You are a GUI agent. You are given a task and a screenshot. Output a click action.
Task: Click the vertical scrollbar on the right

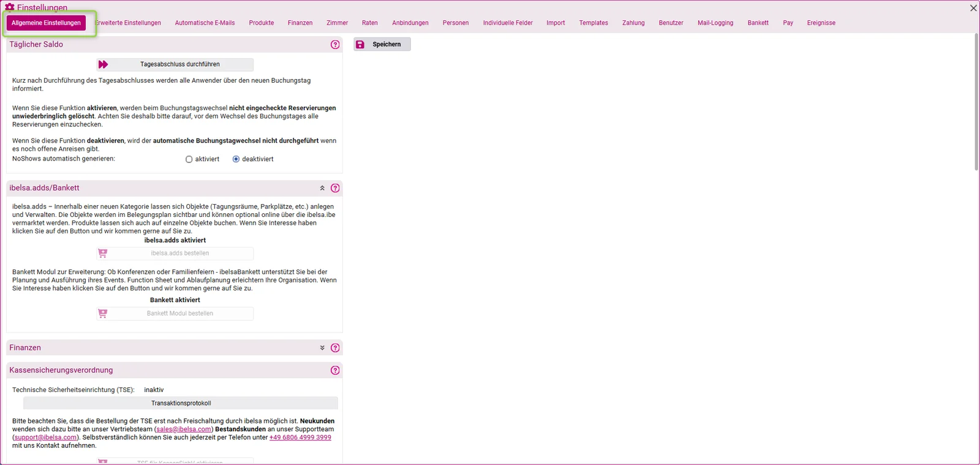[976, 102]
